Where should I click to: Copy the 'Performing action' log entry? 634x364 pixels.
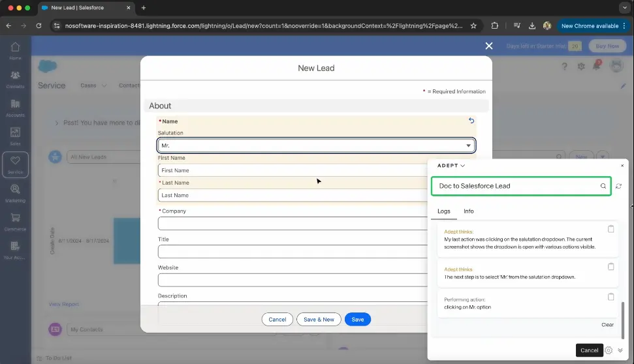point(610,297)
